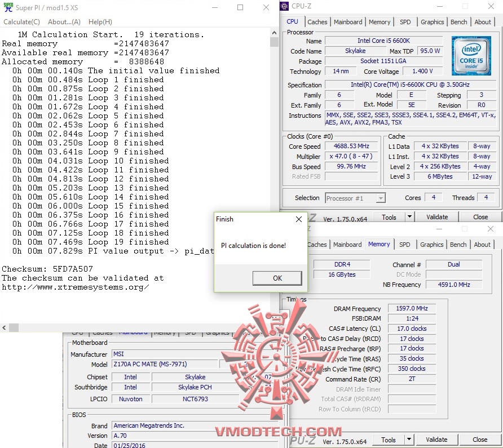The width and height of the screenshot is (503, 448).
Task: Click the CPU-Z app icon in title bar
Action: [x=284, y=6]
